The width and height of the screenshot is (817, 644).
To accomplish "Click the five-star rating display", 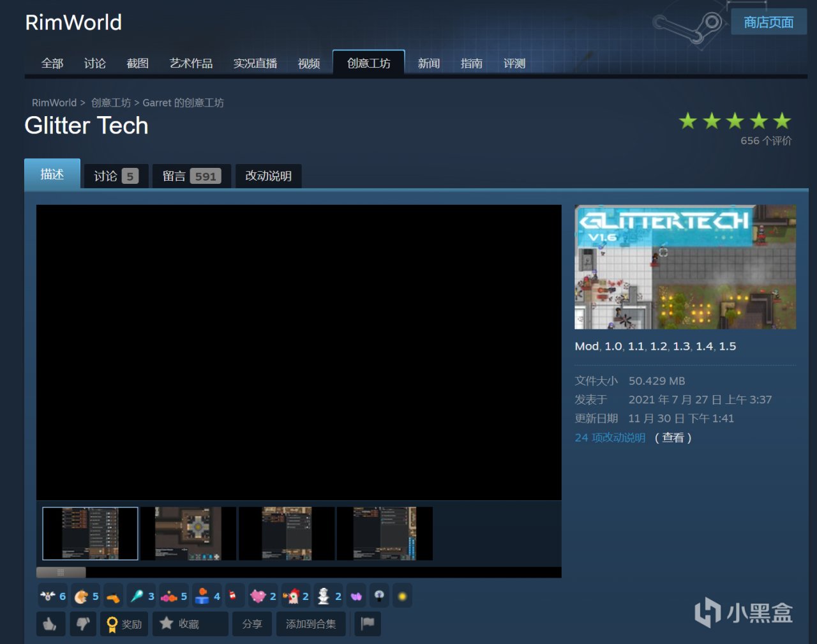I will [x=735, y=121].
